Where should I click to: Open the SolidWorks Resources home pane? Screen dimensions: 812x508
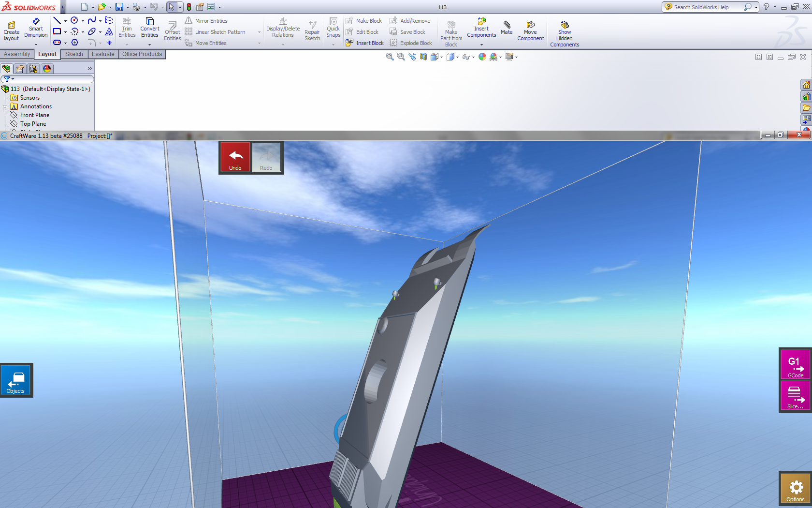[806, 85]
